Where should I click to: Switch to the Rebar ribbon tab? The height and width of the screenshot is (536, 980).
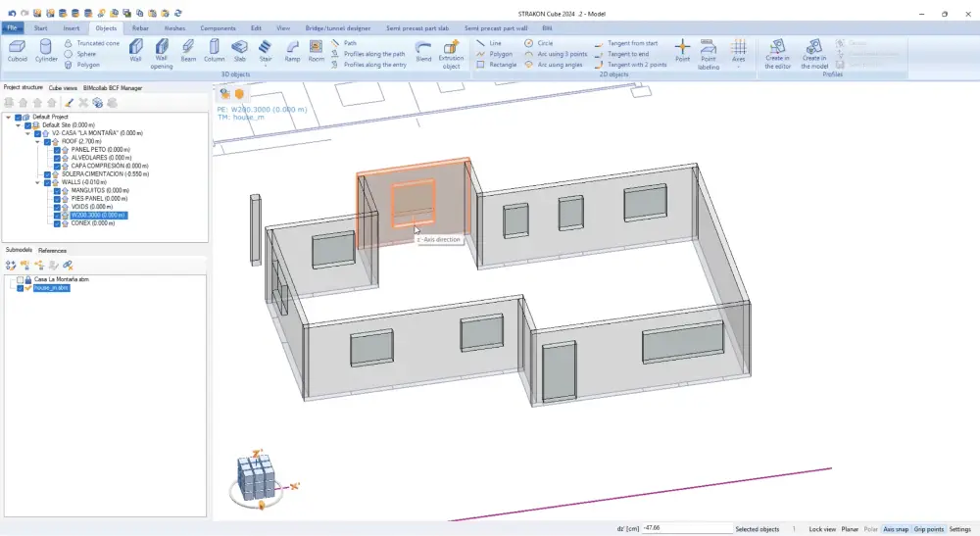(141, 28)
